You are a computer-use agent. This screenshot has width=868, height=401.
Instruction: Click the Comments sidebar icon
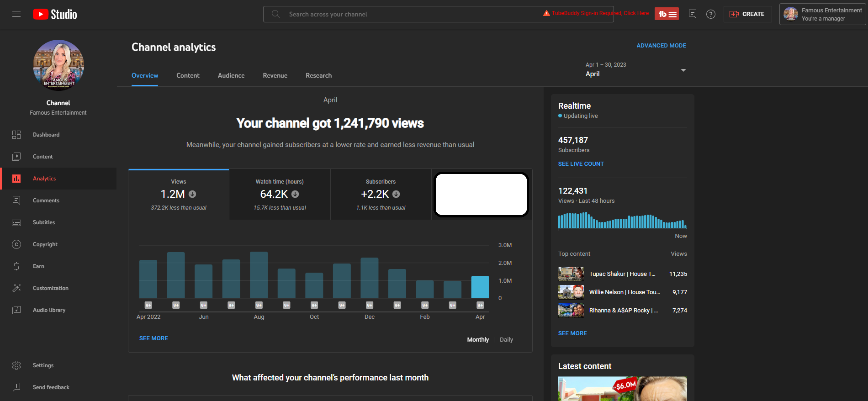[16, 200]
